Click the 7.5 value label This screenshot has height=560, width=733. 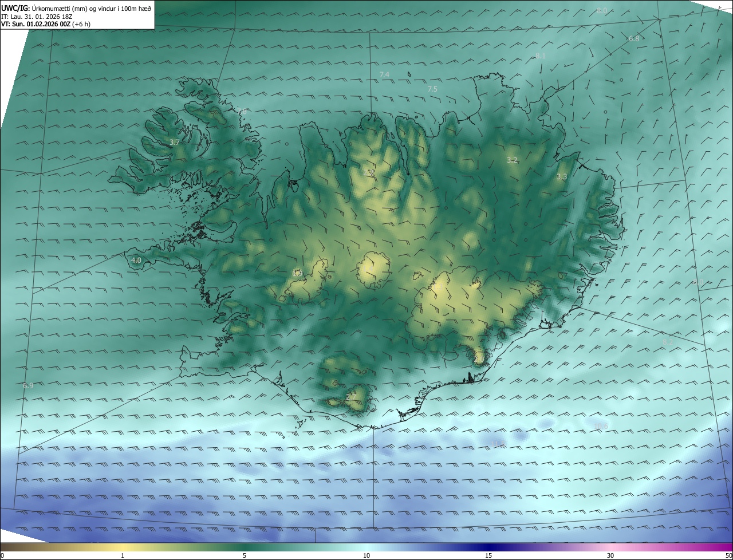(432, 89)
